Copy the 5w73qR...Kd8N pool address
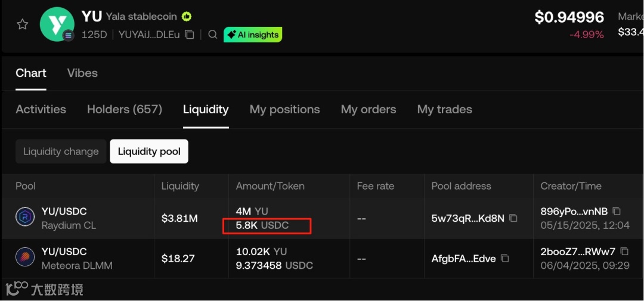 [x=513, y=218]
